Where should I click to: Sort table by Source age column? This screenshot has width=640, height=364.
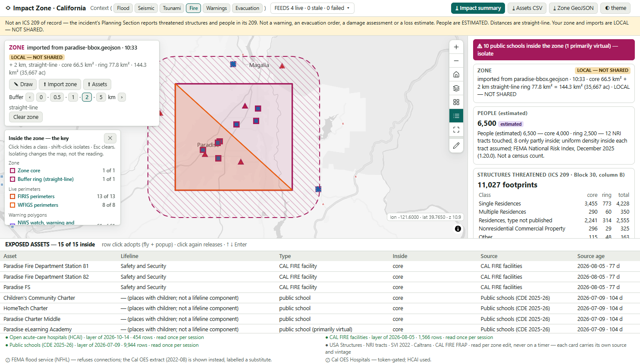point(591,256)
